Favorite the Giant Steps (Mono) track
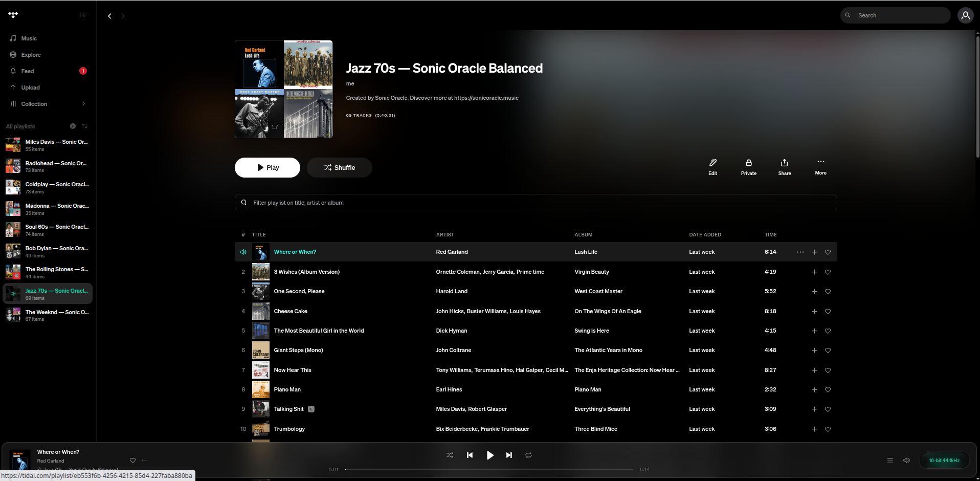980x481 pixels. pyautogui.click(x=828, y=350)
